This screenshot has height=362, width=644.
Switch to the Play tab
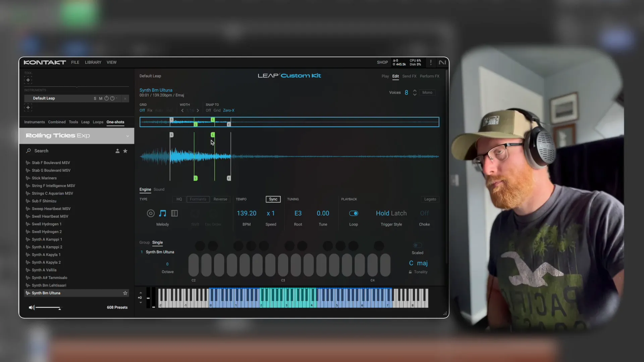[385, 76]
